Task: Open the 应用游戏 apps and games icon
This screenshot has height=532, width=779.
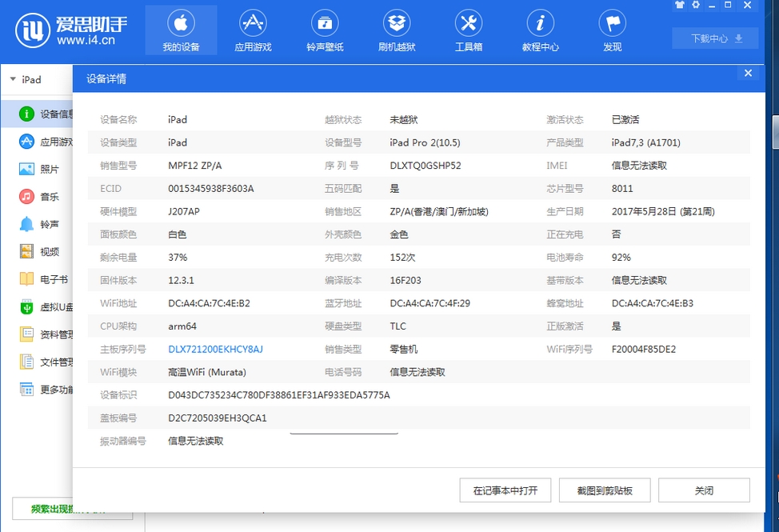Action: 253,23
